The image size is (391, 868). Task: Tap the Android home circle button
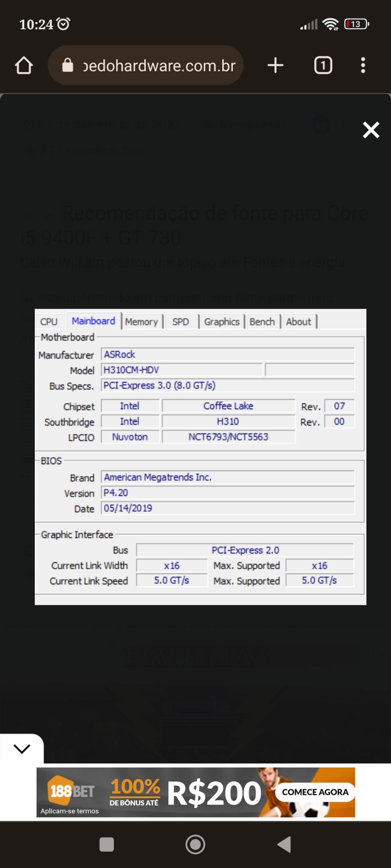click(x=195, y=844)
